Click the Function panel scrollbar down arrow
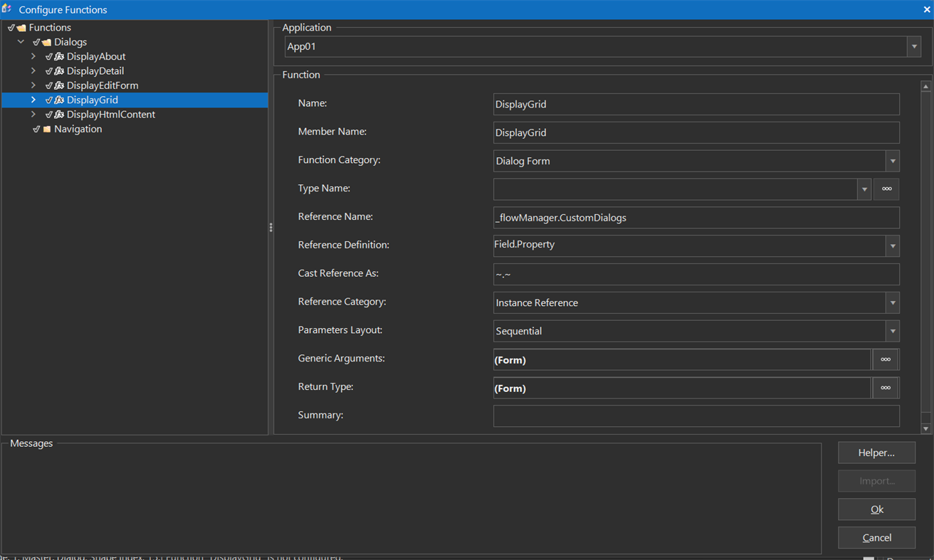The height and width of the screenshot is (560, 934). (x=925, y=429)
